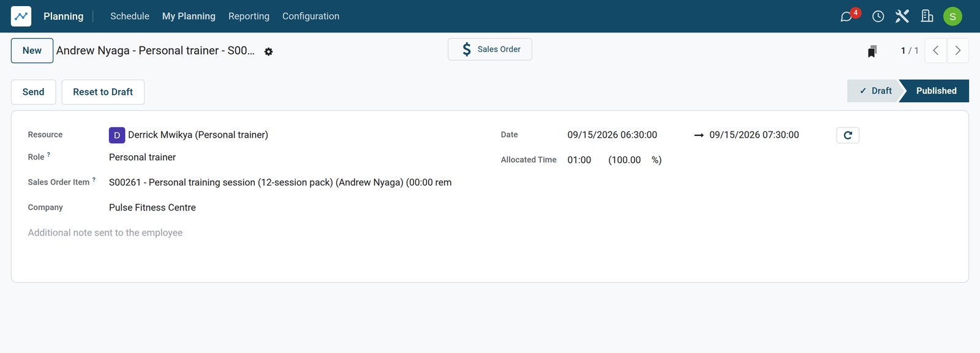Go to the previous record
This screenshot has width=980, height=353.
[x=935, y=51]
